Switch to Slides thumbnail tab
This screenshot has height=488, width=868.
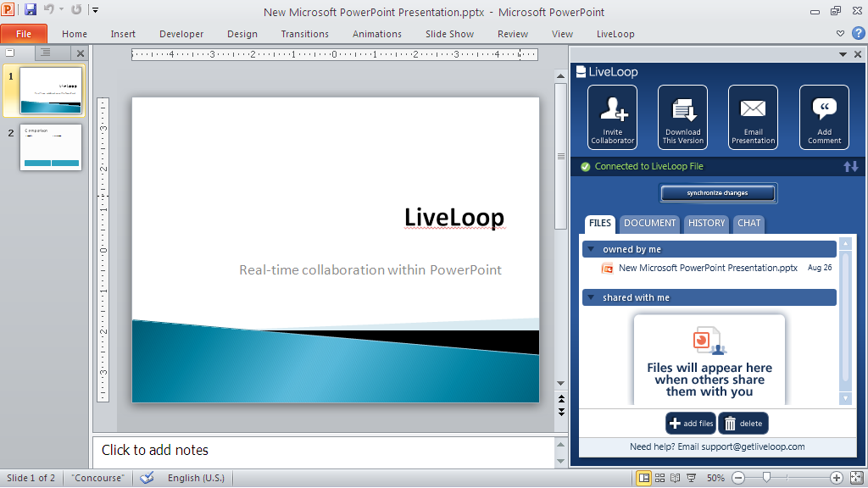pyautogui.click(x=10, y=53)
